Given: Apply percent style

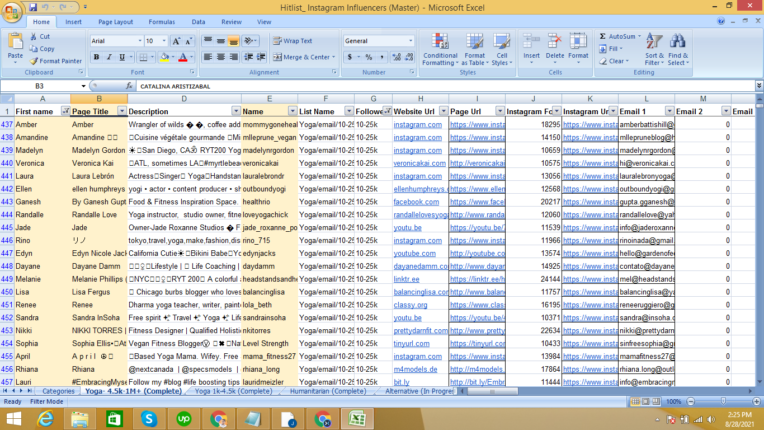Looking at the screenshot, I should tap(369, 57).
